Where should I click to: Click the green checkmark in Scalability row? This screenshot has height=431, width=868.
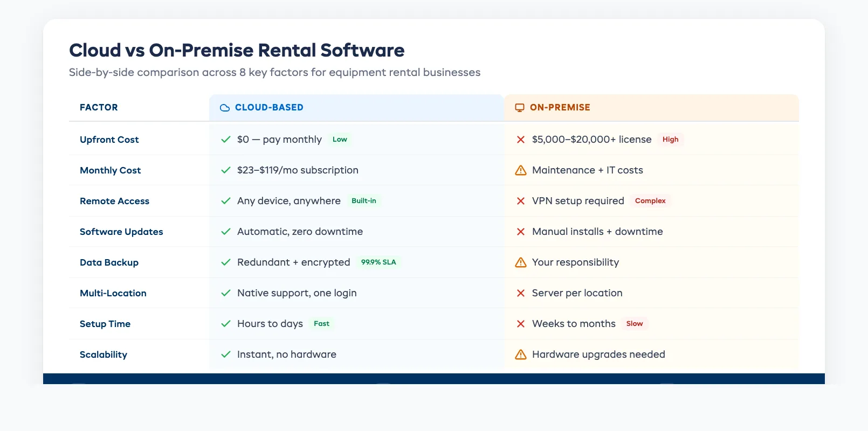pos(226,354)
